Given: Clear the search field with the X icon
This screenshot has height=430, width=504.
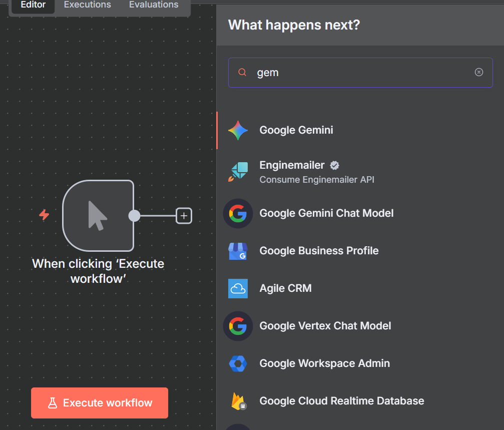Looking at the screenshot, I should [478, 72].
